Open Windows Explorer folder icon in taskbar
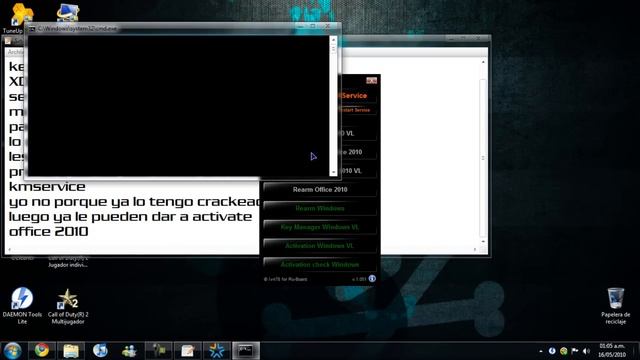Image resolution: width=640 pixels, height=360 pixels. [71, 351]
